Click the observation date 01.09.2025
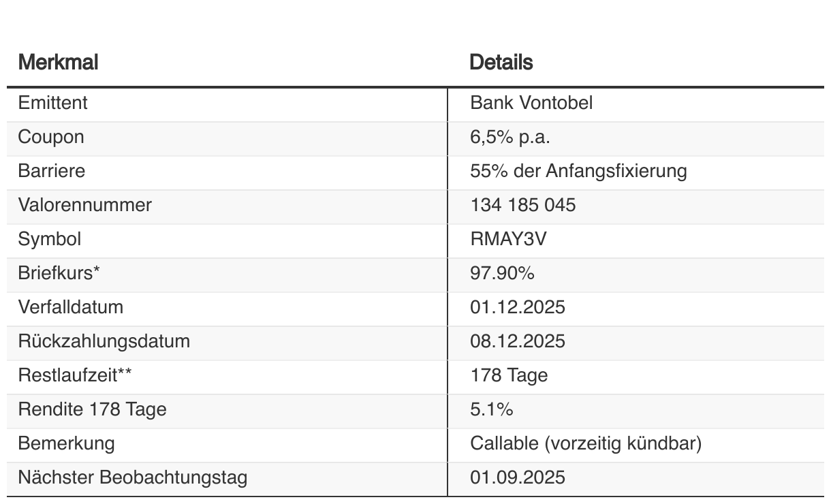Viewport: 831px width, 504px height. tap(518, 477)
